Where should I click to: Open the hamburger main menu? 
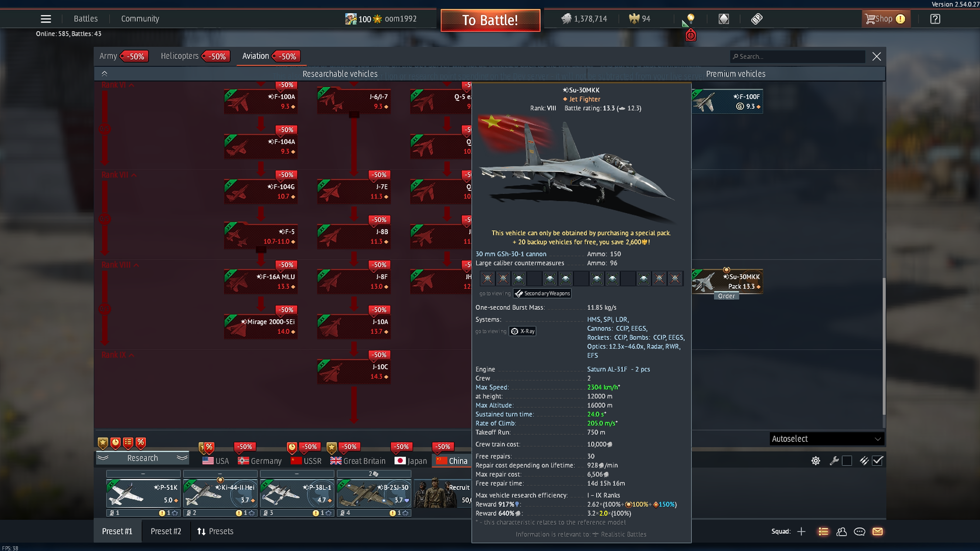pos(46,19)
